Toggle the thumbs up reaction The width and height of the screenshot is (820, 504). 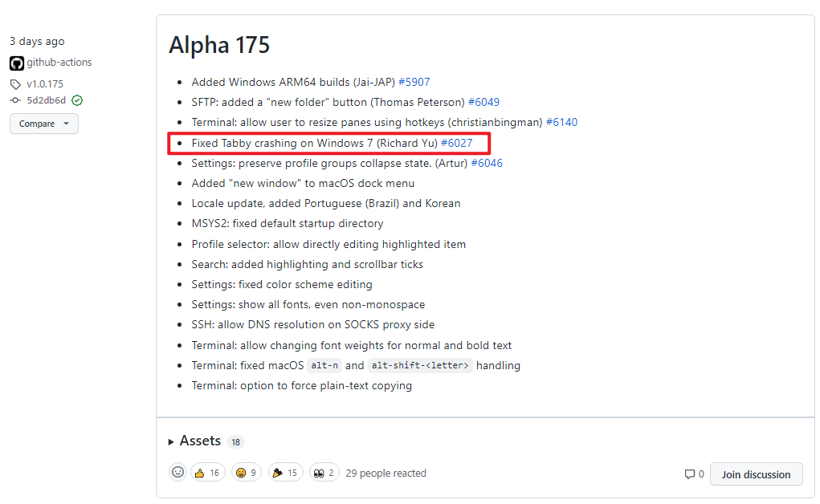(208, 473)
